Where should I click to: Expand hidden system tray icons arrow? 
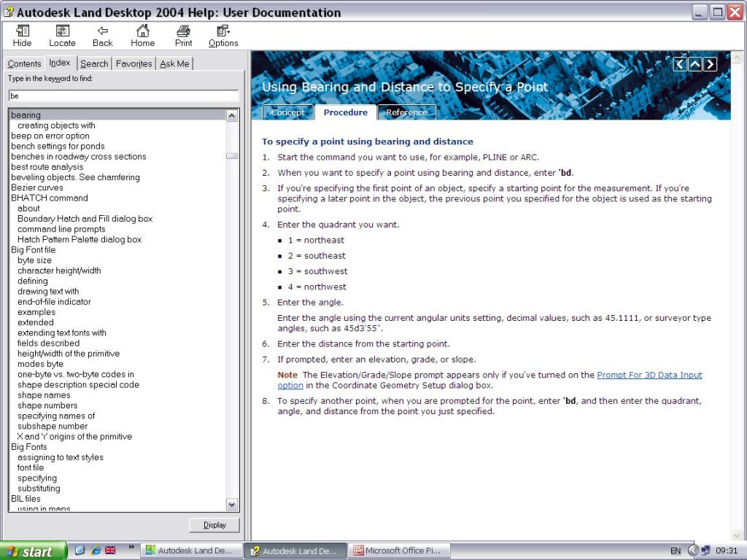[x=693, y=551]
